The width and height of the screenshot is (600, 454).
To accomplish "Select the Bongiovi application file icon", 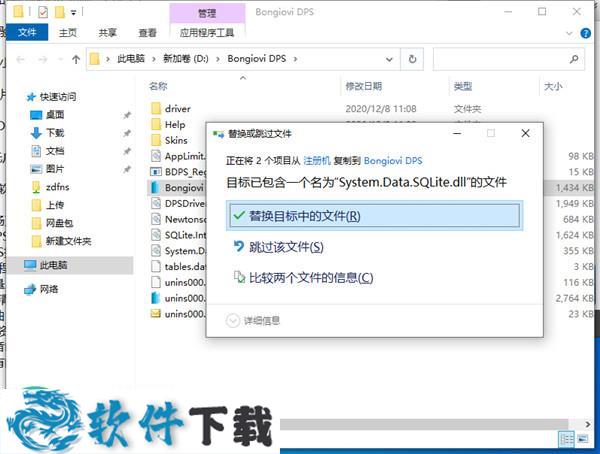I will click(156, 187).
